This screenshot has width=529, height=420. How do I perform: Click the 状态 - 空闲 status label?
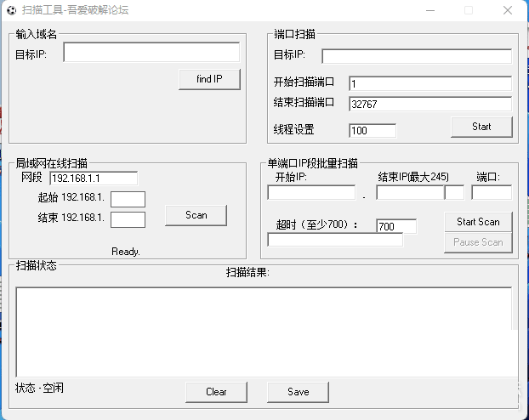[39, 388]
